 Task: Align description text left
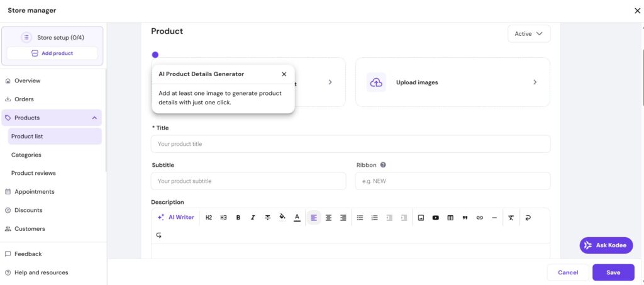coord(314,218)
